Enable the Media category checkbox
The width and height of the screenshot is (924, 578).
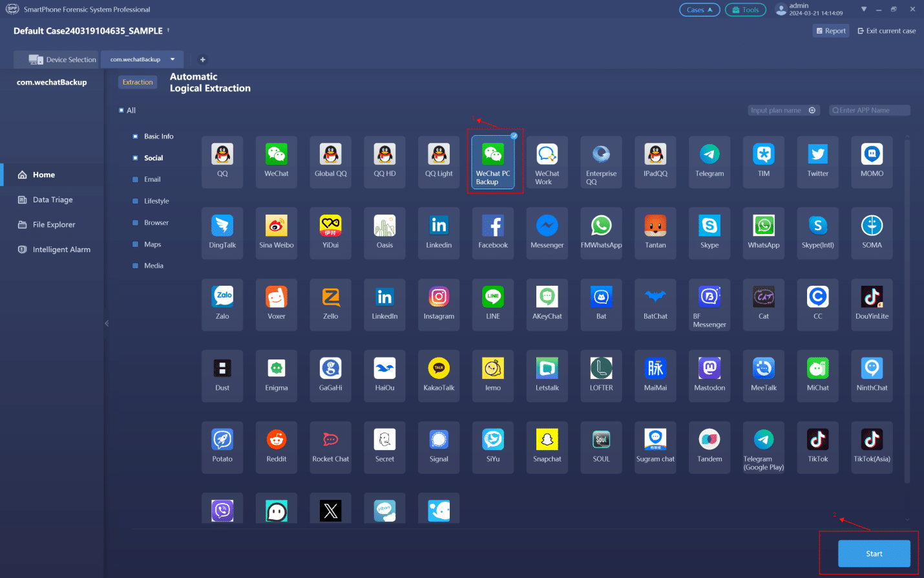coord(135,266)
